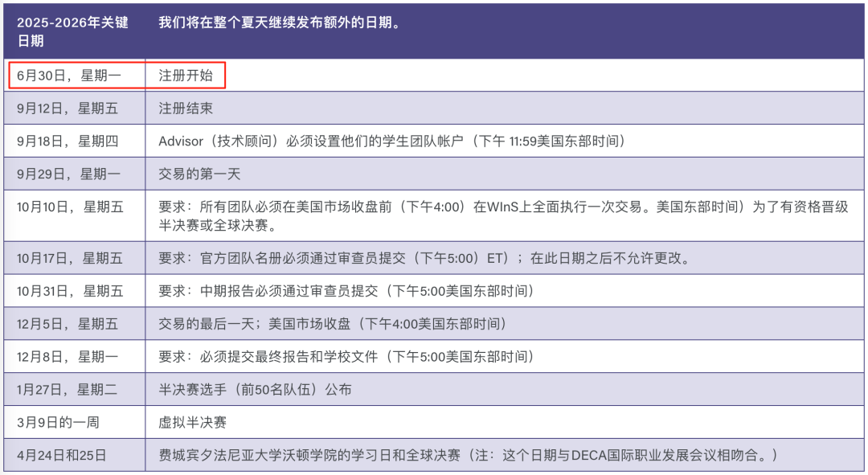Click the "虚拟半决赛" cell
Screen dimensions: 868x475
504,423
